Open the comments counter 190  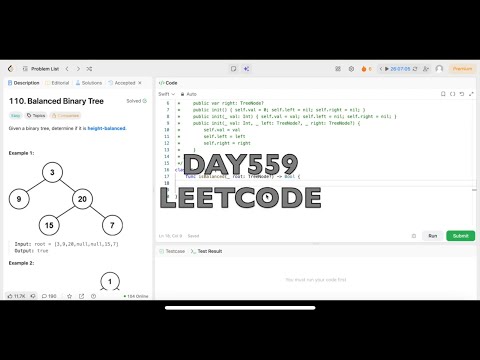click(x=49, y=296)
